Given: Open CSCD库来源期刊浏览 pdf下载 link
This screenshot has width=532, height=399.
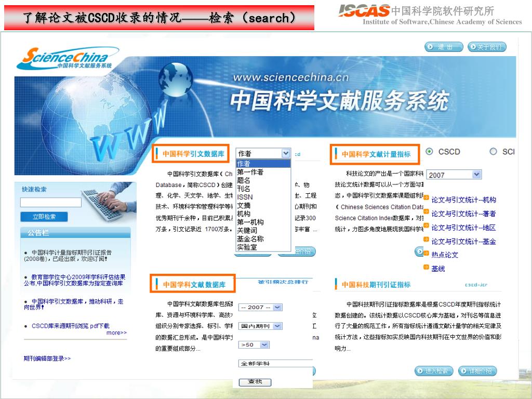Looking at the screenshot, I should [x=71, y=326].
